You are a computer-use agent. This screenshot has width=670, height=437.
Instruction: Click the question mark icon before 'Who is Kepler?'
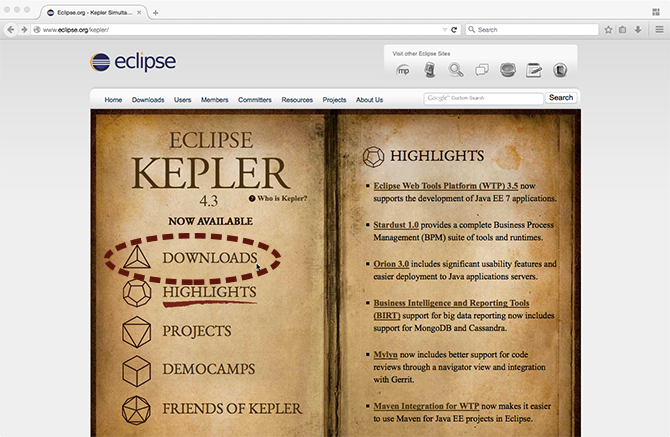click(x=252, y=198)
